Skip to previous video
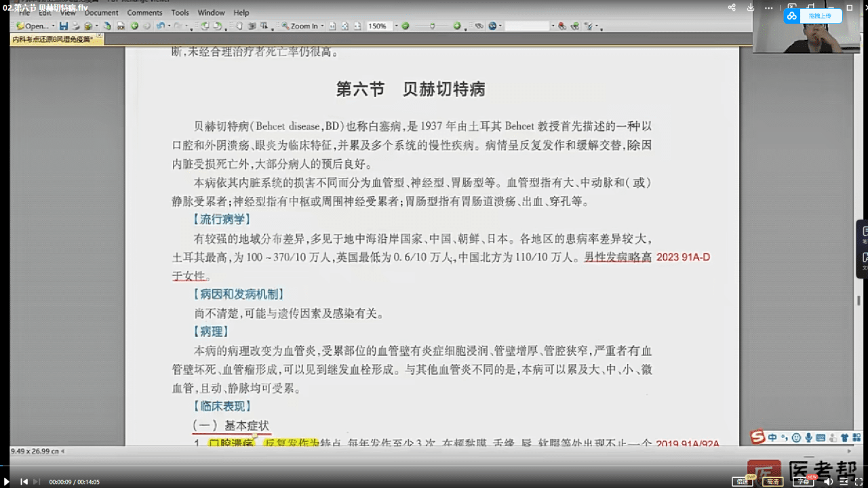This screenshot has width=868, height=488. (24, 481)
